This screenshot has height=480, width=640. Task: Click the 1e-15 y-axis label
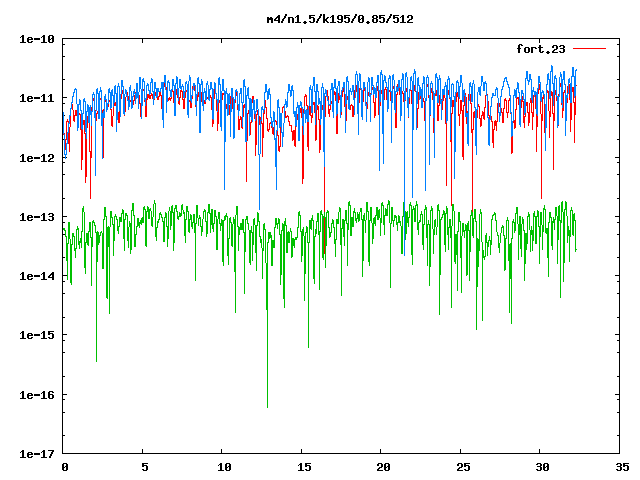(x=37, y=336)
